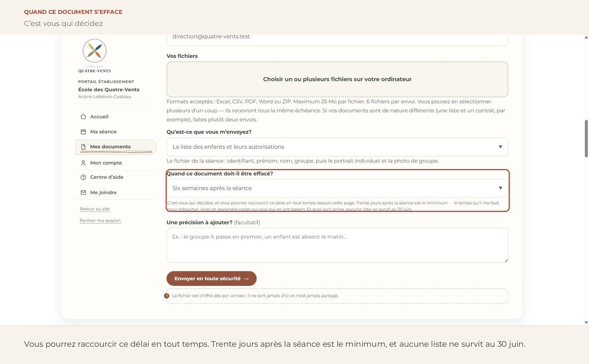Click the École des Quatre-Vents logo
589x364 pixels.
coord(95,56)
